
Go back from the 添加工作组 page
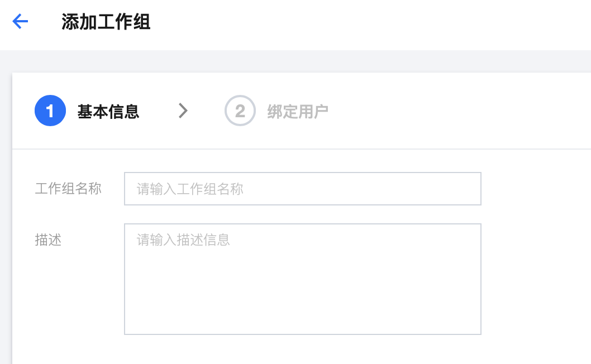coord(20,22)
